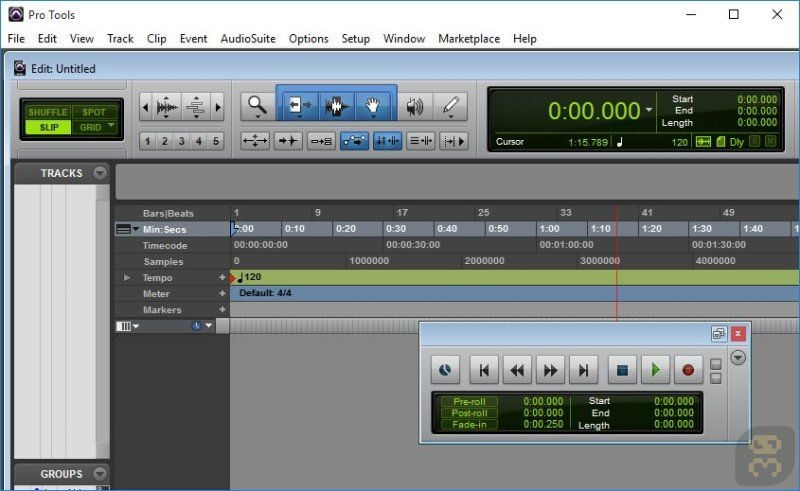This screenshot has height=491, width=800.
Task: Add meter change with Meter plus
Action: click(x=222, y=293)
